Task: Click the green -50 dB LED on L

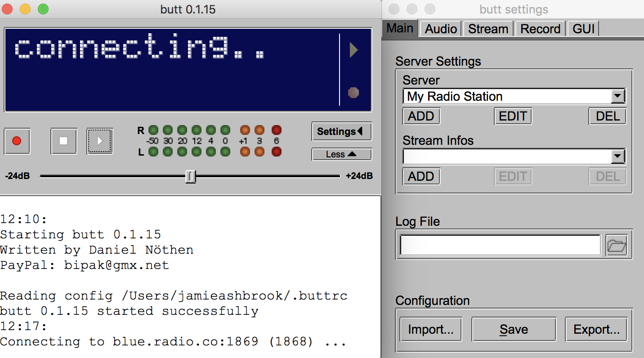Action: coord(153,152)
